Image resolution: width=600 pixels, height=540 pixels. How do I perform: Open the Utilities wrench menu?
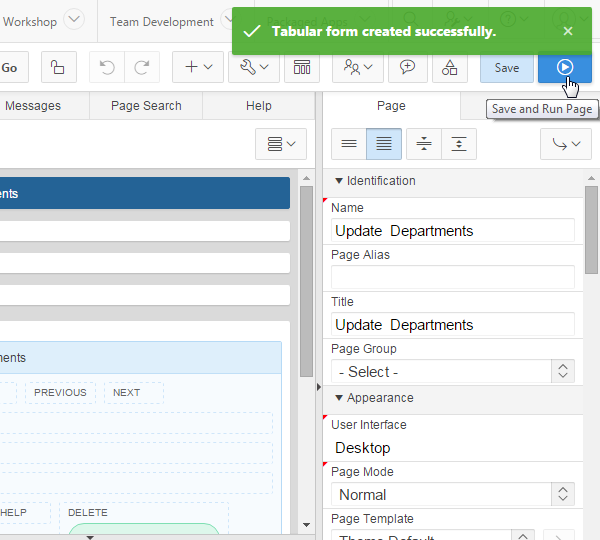254,67
